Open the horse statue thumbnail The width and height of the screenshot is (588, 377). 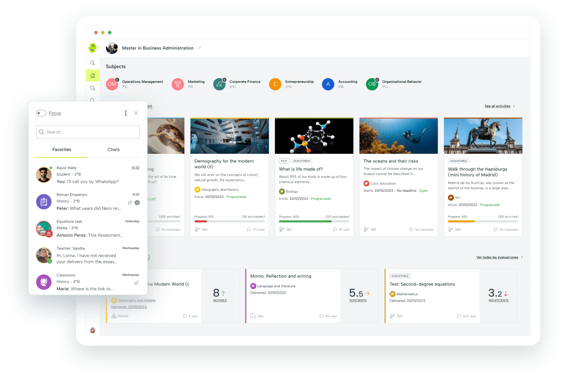tap(483, 136)
